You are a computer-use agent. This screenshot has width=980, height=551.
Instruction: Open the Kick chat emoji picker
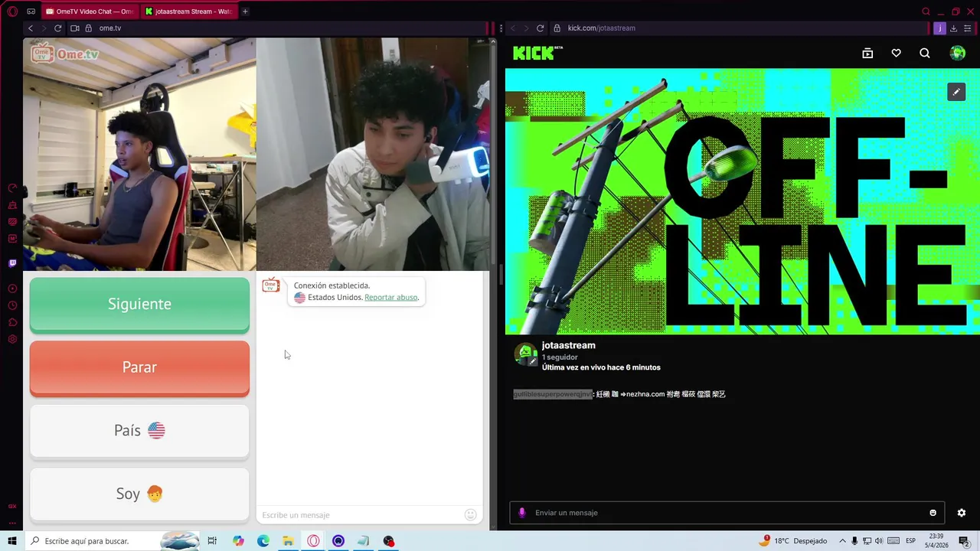(933, 513)
